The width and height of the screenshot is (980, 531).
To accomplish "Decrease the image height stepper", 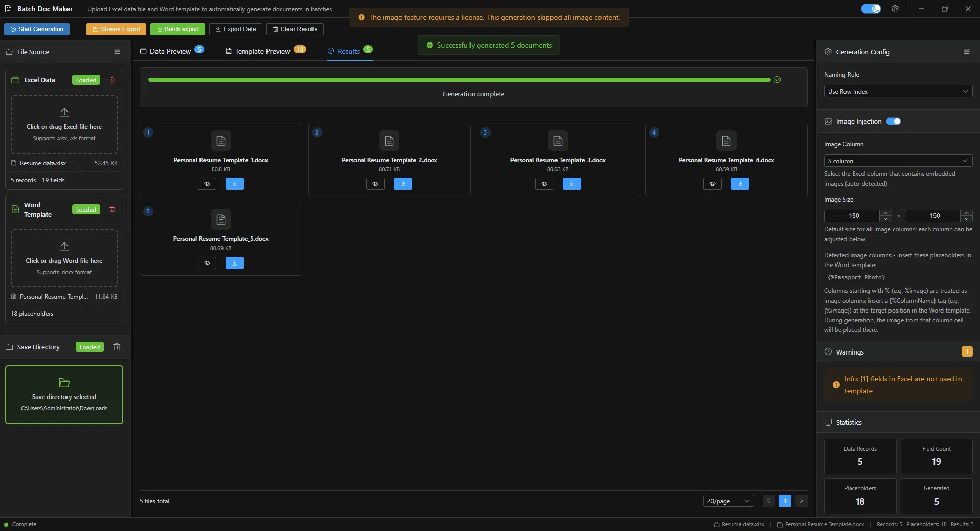I will 966,219.
